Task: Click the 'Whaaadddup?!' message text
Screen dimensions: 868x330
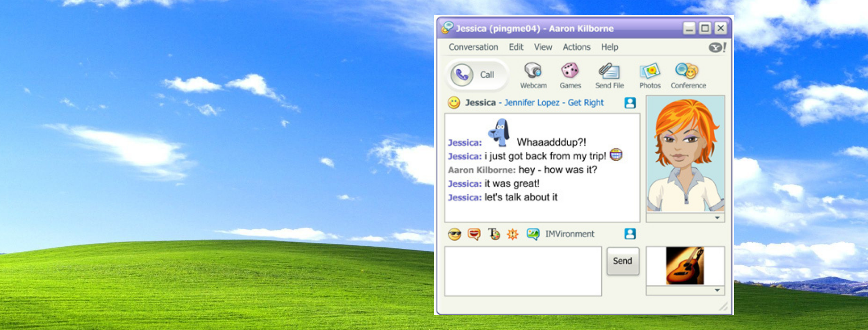Action: (x=551, y=142)
